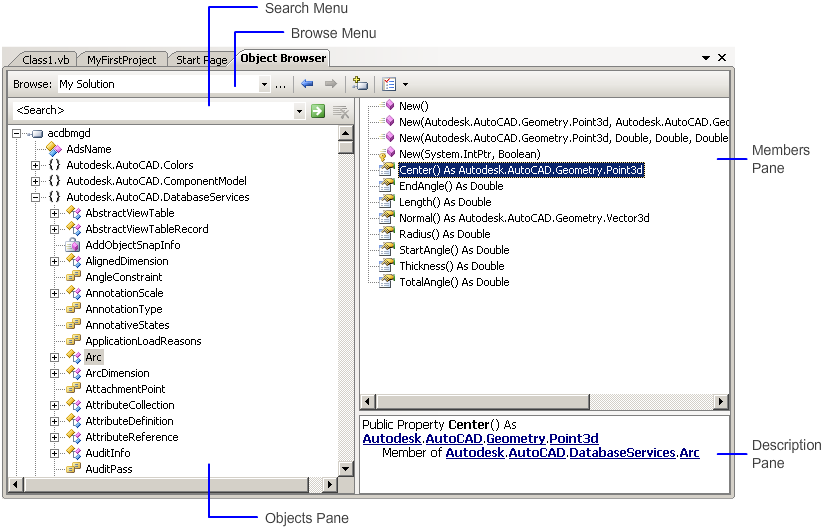This screenshot has width=823, height=529.
Task: Open the Browse scope dropdown arrow
Action: tap(265, 84)
